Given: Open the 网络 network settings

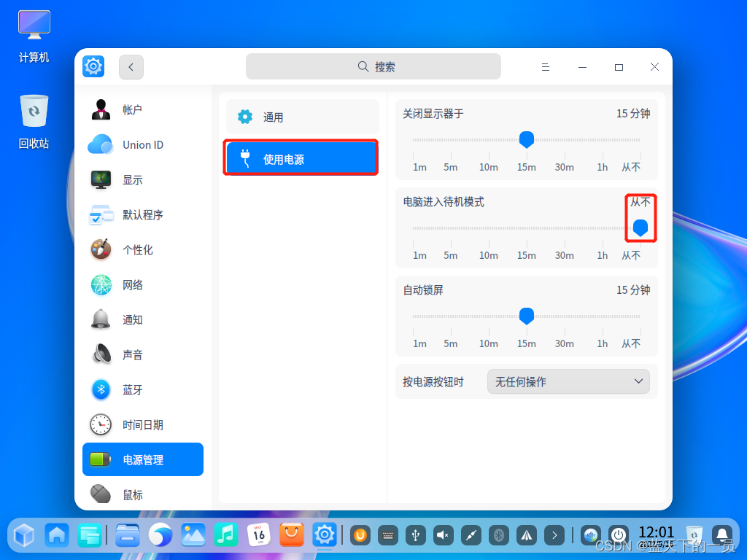Looking at the screenshot, I should (x=142, y=285).
